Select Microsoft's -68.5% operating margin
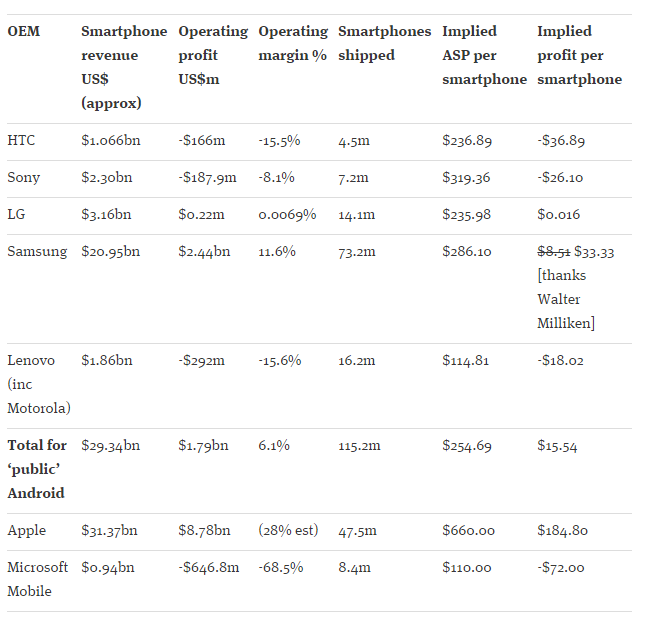Screen dimensions: 647x618 (x=280, y=568)
